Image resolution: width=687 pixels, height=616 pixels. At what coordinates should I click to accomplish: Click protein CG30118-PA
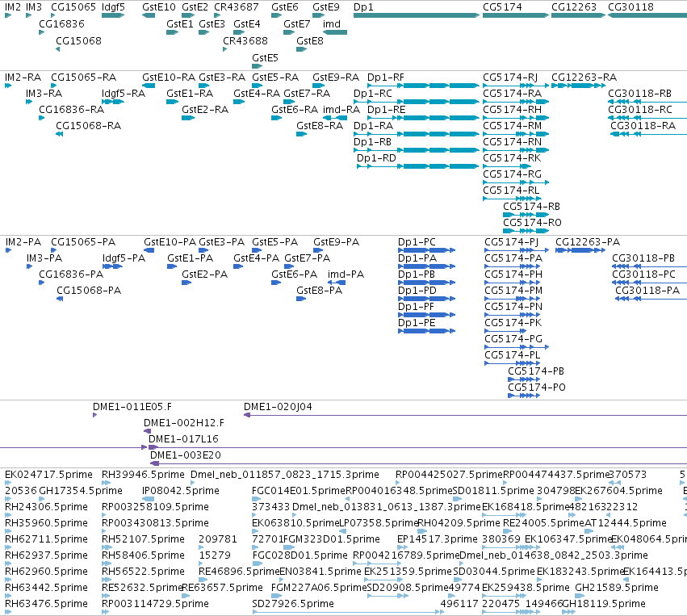click(x=651, y=299)
